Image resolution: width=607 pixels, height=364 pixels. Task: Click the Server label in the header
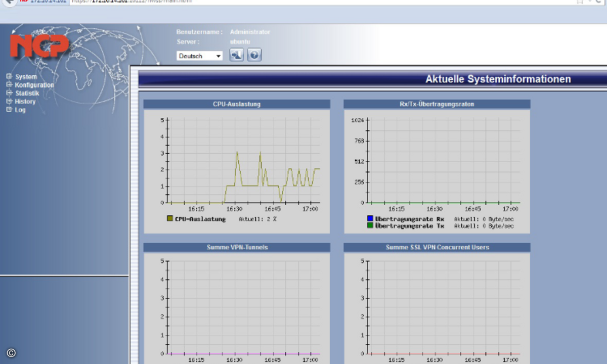(188, 41)
